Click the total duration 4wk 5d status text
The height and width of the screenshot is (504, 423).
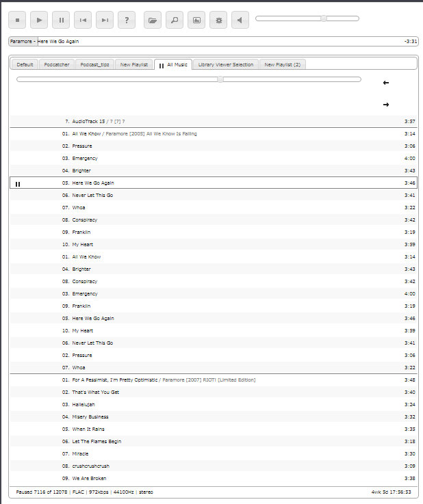pos(391,492)
